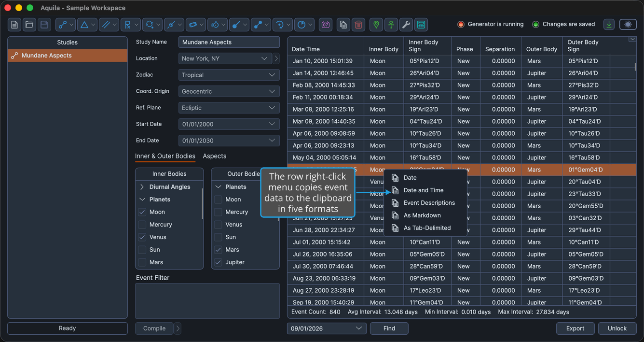
Task: Click arrow button beside Compile
Action: pos(178,328)
